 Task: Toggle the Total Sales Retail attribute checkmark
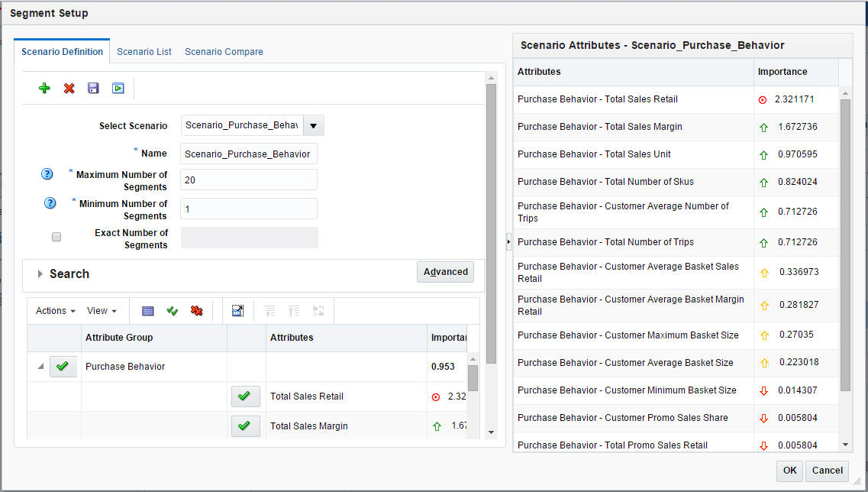(x=245, y=397)
